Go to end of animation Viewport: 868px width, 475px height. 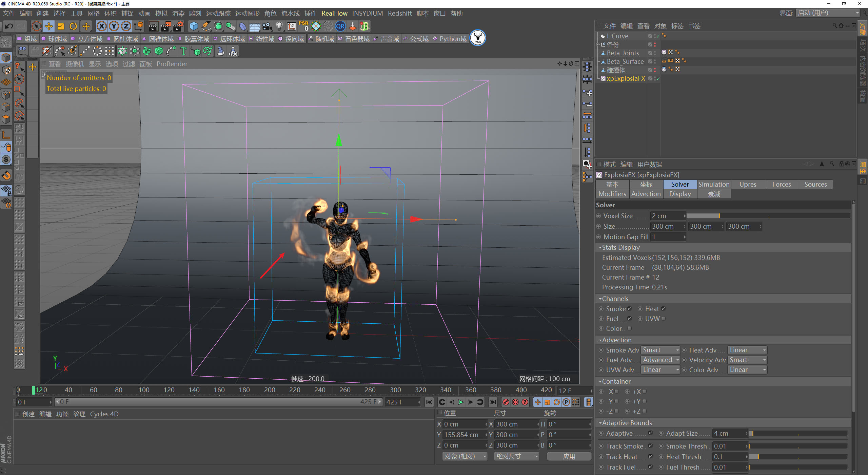click(x=493, y=402)
